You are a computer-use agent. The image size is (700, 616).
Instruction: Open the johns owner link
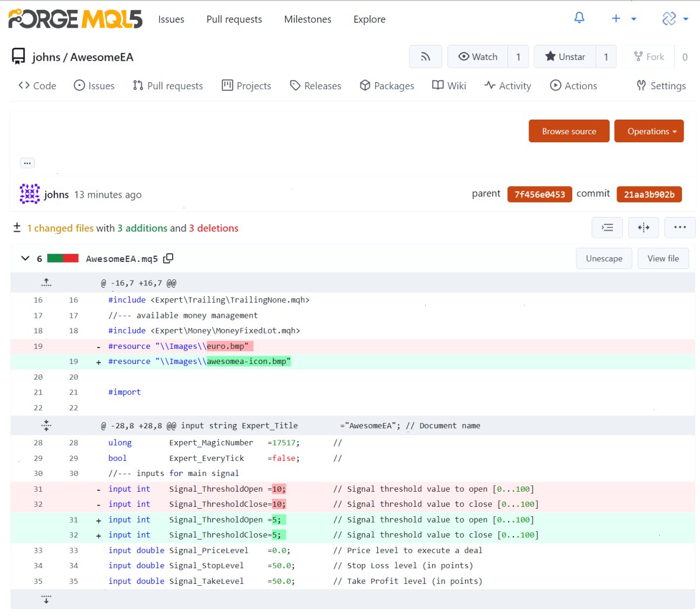point(46,57)
